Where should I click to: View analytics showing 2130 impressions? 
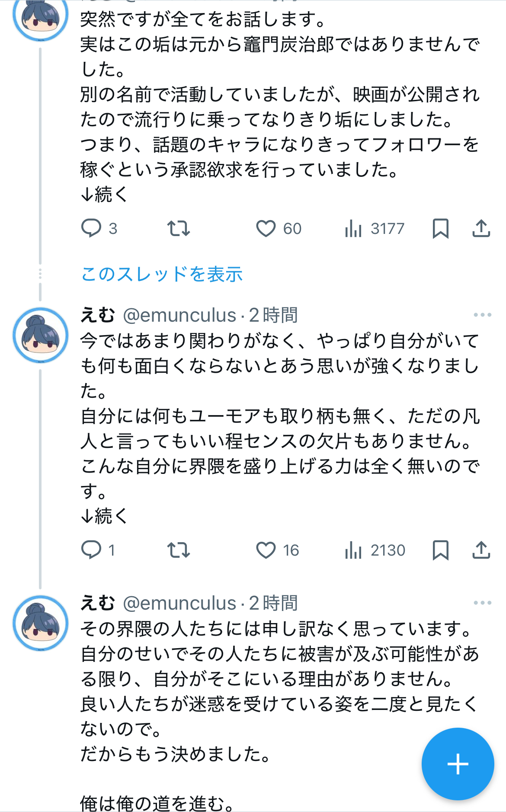point(353,550)
